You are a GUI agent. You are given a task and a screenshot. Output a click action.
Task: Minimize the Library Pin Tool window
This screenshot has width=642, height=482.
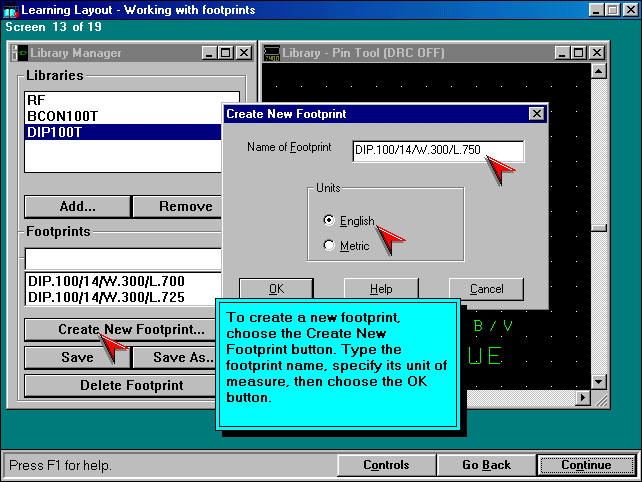(560, 53)
